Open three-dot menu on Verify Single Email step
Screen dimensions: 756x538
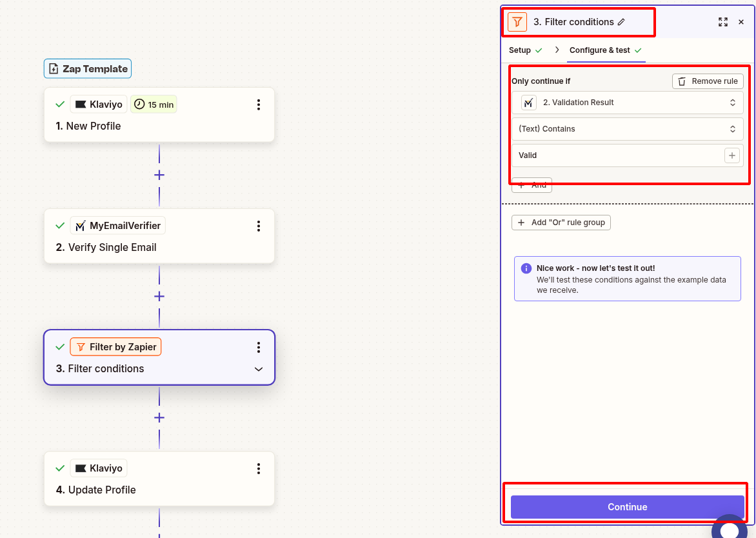click(258, 226)
